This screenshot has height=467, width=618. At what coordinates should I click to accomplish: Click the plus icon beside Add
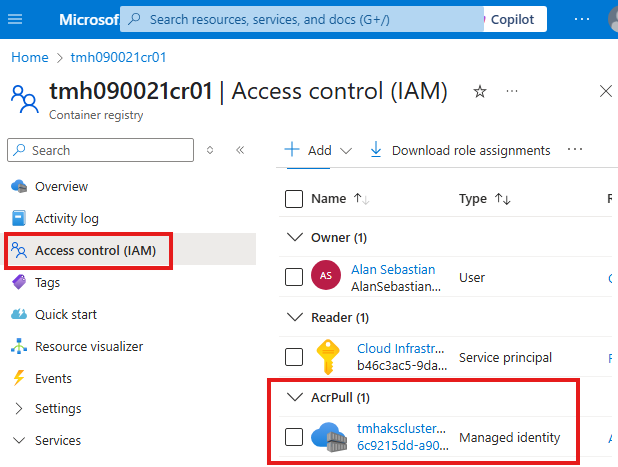click(x=292, y=150)
